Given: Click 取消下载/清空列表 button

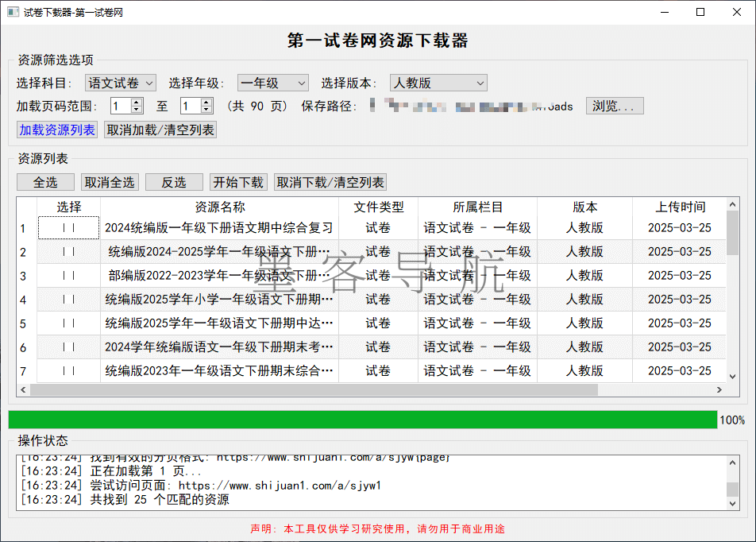Looking at the screenshot, I should tap(330, 182).
